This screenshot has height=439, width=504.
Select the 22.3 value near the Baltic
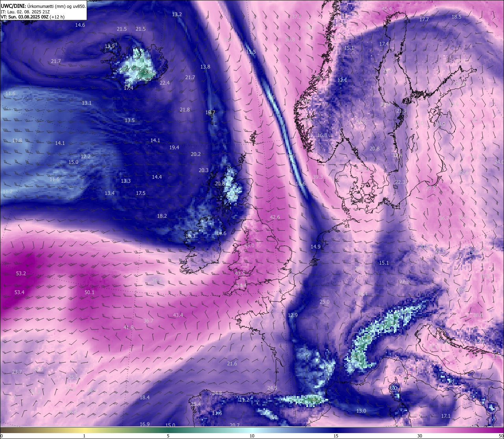pos(400,182)
